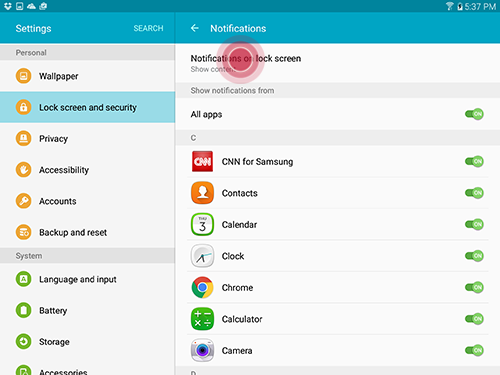500x375 pixels.
Task: Open the Wallpaper settings icon
Action: pos(23,76)
